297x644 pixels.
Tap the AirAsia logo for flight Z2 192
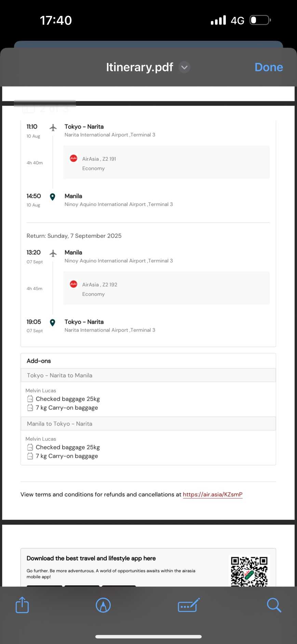pos(73,284)
